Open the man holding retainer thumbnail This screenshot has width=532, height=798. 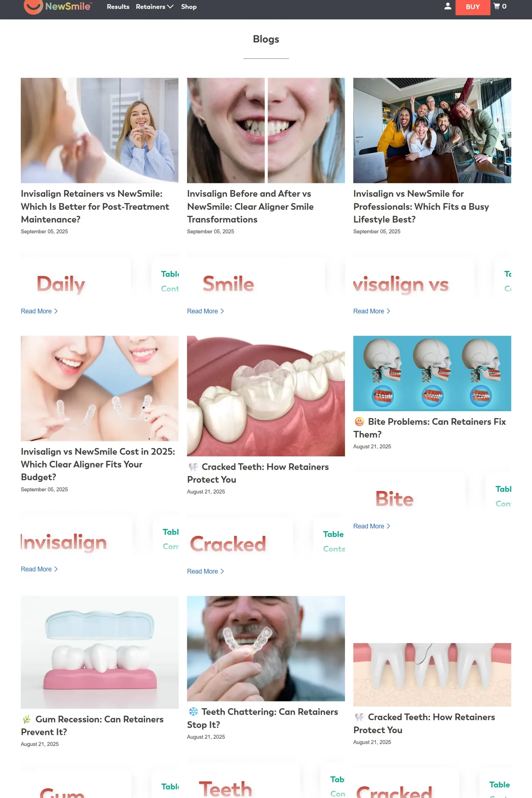266,648
